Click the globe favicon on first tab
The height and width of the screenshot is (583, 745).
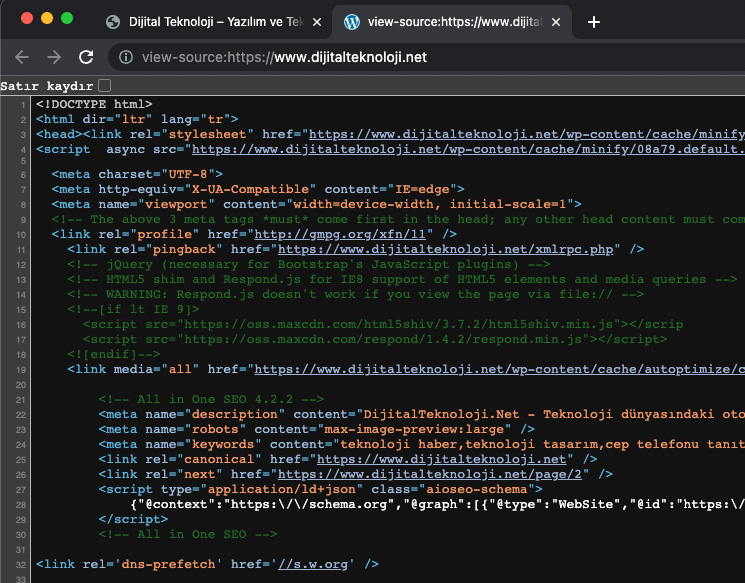click(x=113, y=22)
